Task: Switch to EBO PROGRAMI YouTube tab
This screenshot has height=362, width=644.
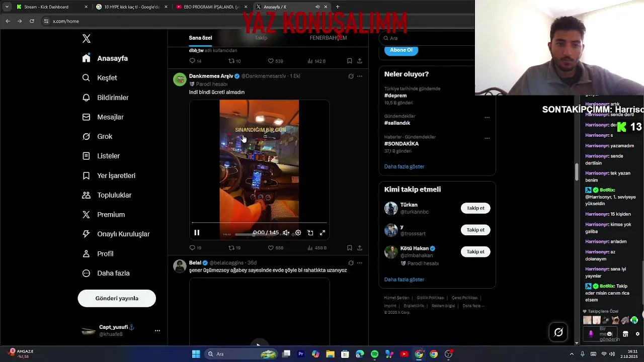Action: (211, 7)
